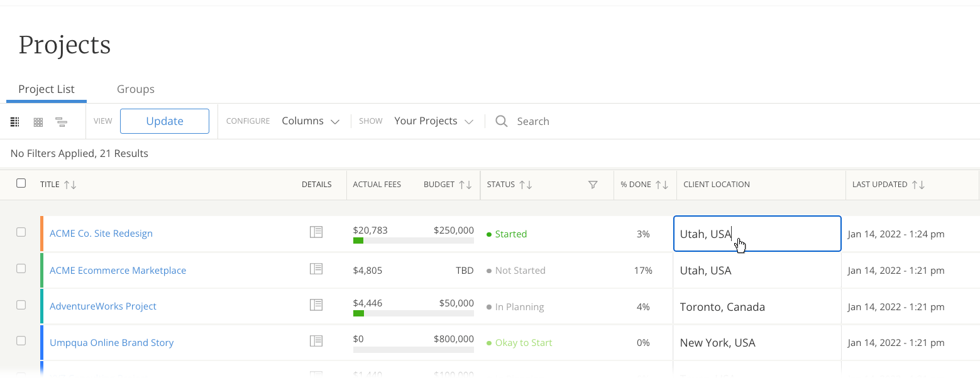Viewport: 980px width, 378px height.
Task: Sort by Last Updated arrows
Action: click(918, 185)
